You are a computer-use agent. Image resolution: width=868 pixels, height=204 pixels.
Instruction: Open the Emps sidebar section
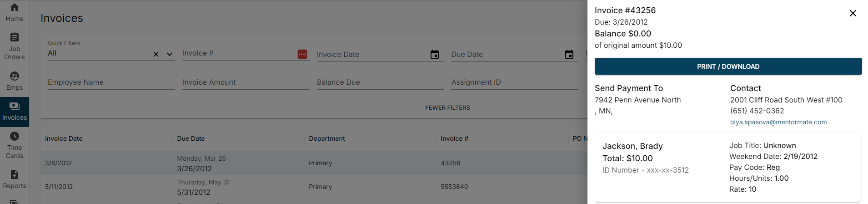pos(15,81)
